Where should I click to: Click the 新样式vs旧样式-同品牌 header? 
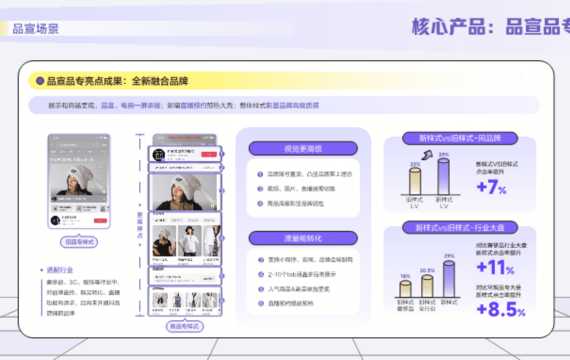[460, 138]
